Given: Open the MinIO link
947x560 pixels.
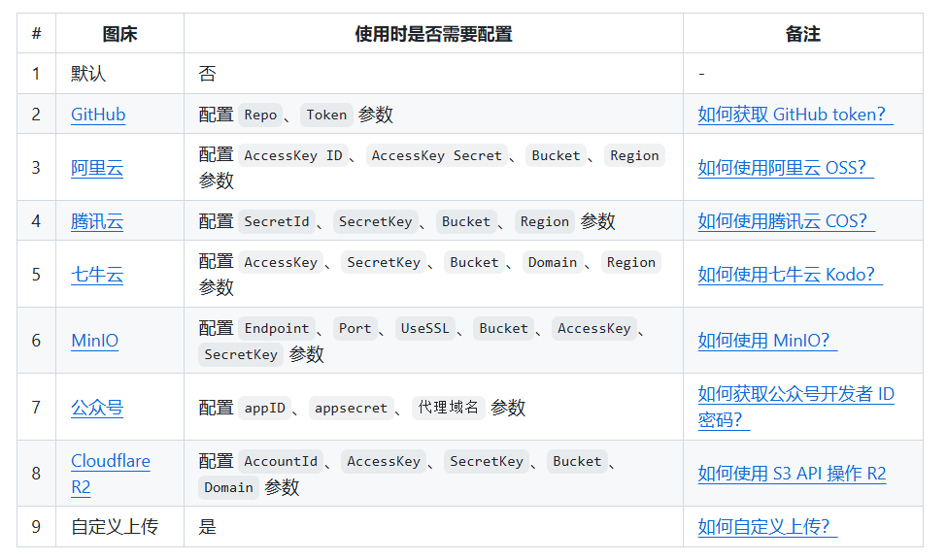Looking at the screenshot, I should click(x=94, y=341).
